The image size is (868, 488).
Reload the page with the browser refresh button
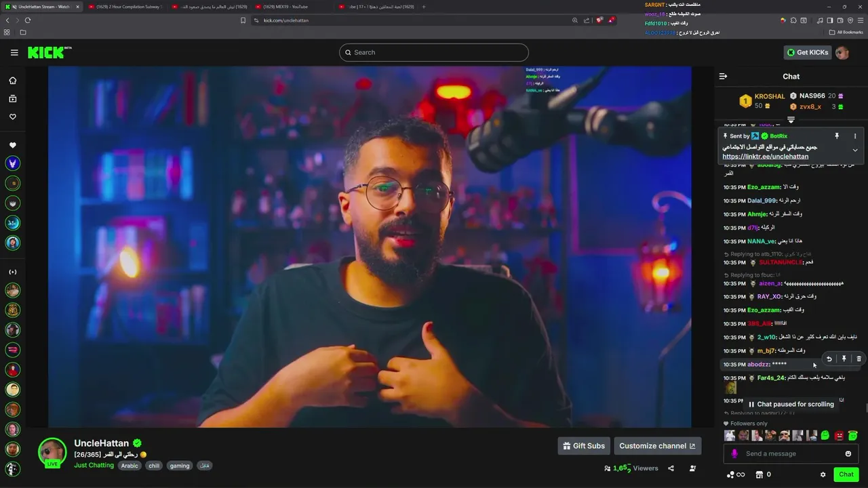(x=28, y=20)
